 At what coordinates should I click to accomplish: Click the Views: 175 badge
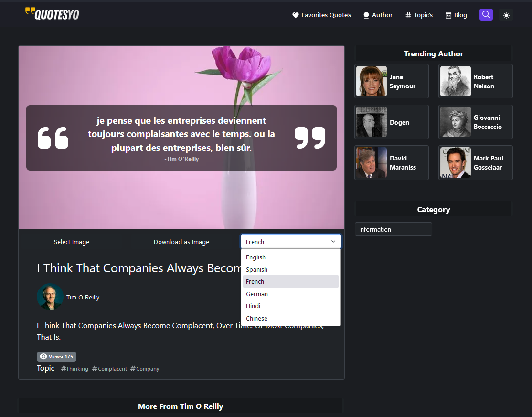pos(57,357)
